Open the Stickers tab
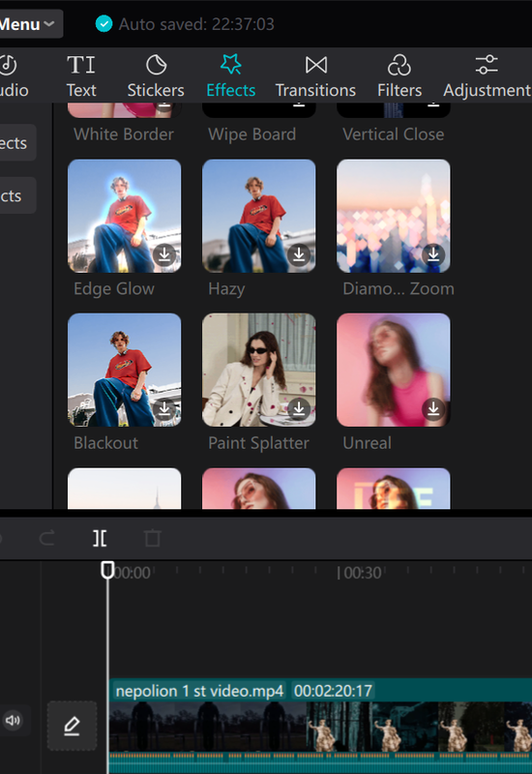Viewport: 532px width, 774px height. click(156, 76)
